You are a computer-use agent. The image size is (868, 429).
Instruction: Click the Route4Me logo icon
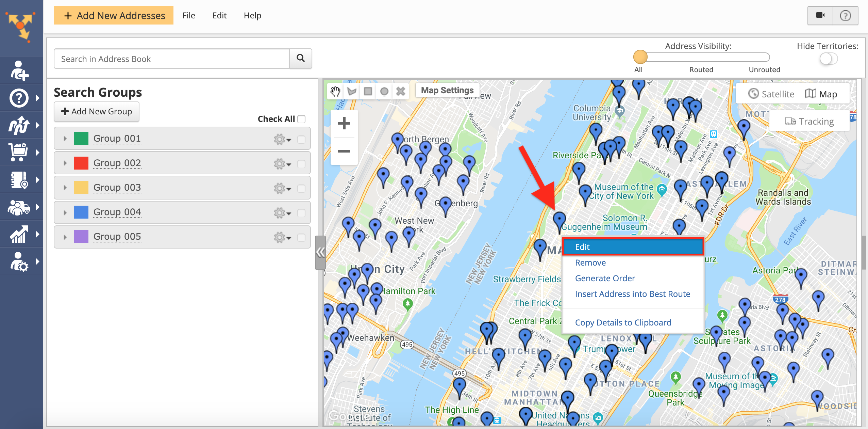[x=21, y=27]
